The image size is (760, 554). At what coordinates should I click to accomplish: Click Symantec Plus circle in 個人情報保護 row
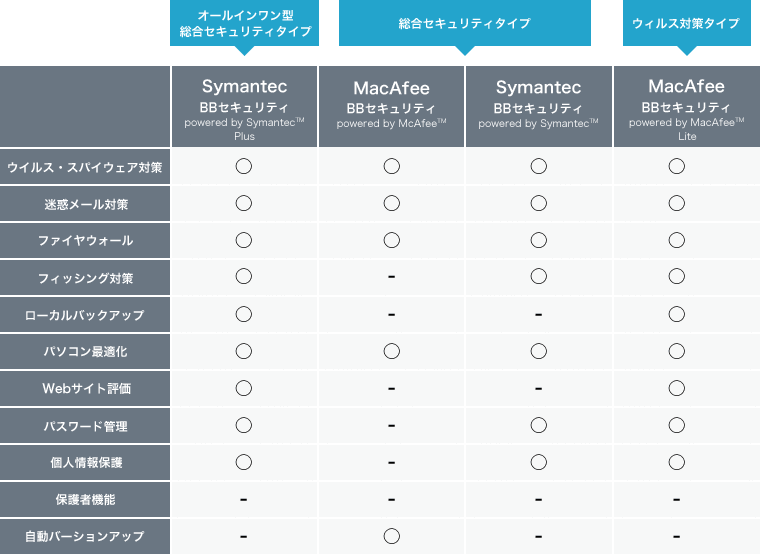[243, 462]
